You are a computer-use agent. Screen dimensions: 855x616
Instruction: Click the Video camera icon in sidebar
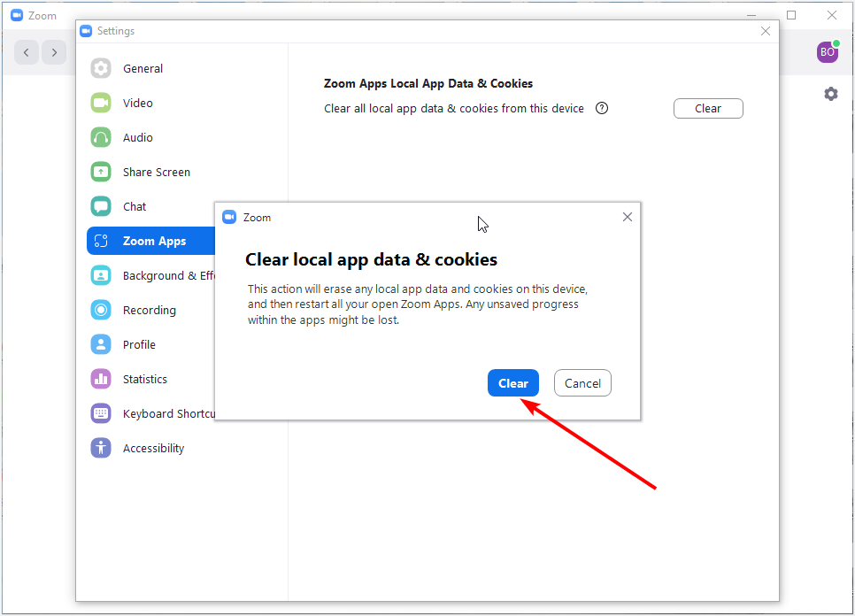coord(101,103)
